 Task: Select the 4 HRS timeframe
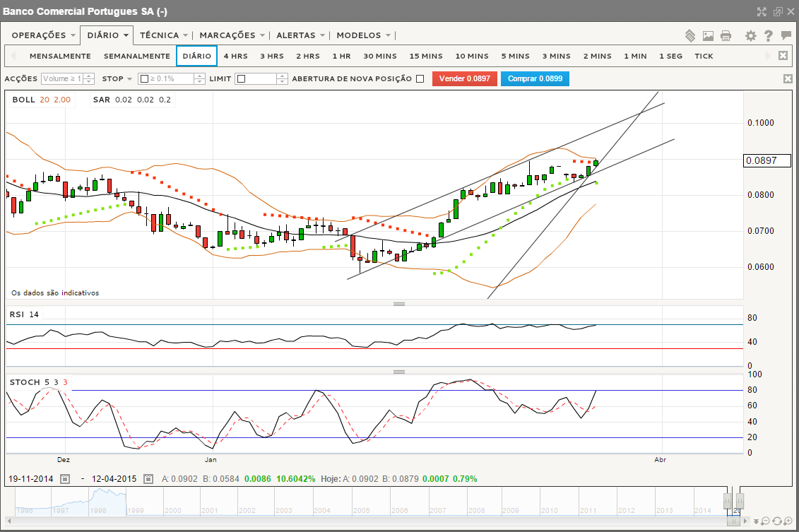(235, 56)
